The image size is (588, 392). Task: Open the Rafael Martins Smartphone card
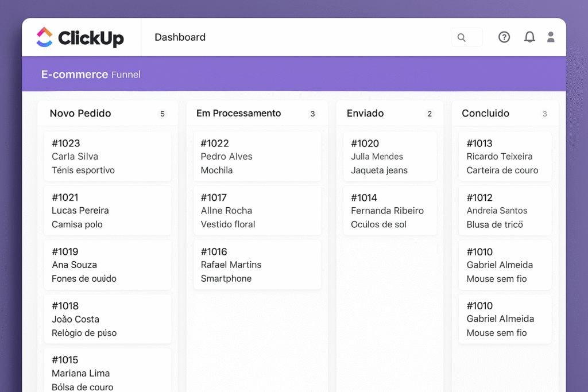pyautogui.click(x=257, y=265)
